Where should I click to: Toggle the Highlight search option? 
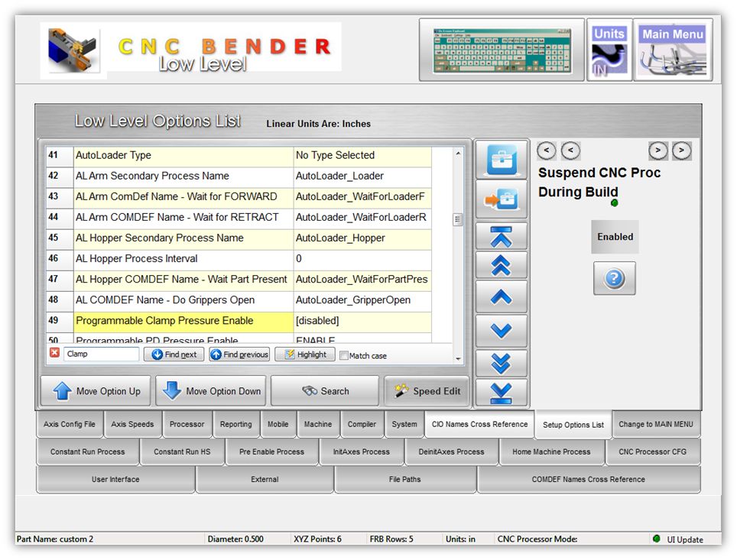tap(305, 354)
